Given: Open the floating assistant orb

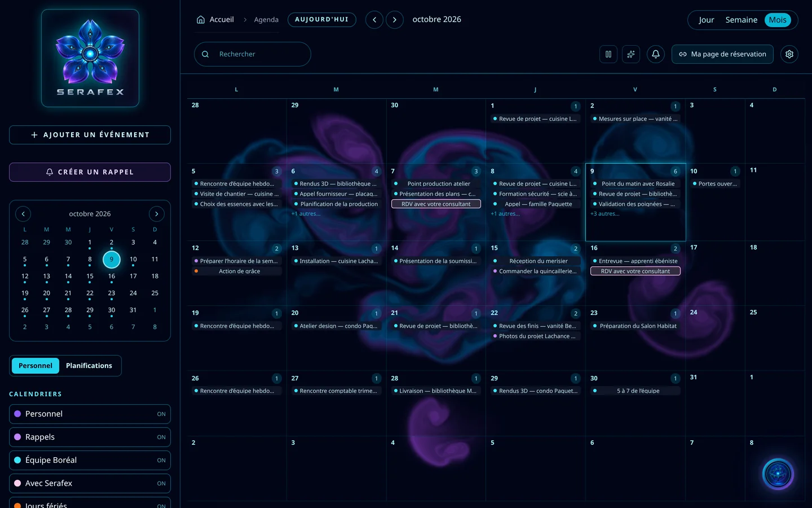Looking at the screenshot, I should pyautogui.click(x=778, y=474).
